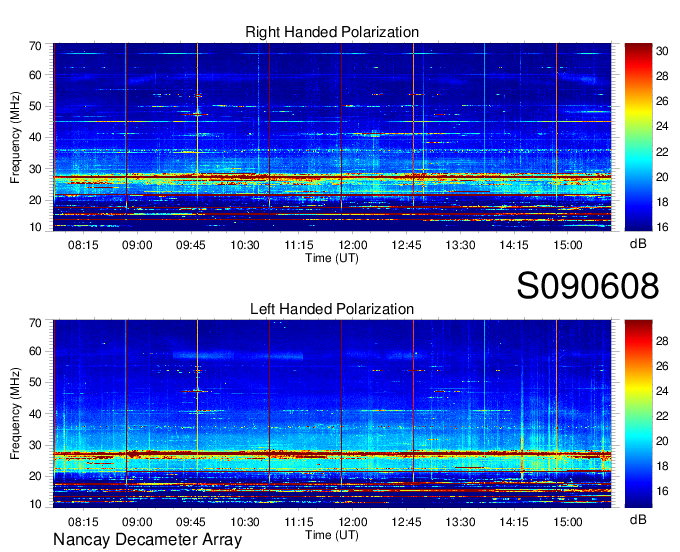Click the 60 MHz frequency tick of Left Handed plot
The image size is (680, 552).
click(36, 351)
